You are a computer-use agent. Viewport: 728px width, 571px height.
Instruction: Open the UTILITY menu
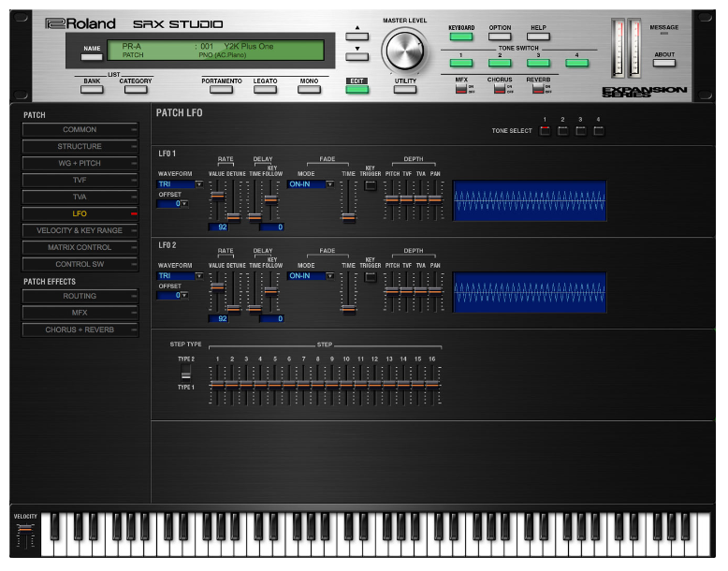coord(405,89)
